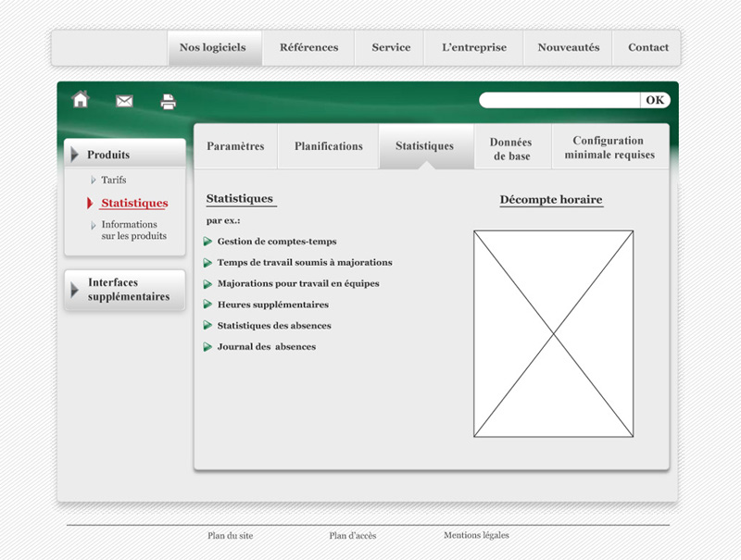Expand the Tarifs sidebar item

[x=113, y=180]
